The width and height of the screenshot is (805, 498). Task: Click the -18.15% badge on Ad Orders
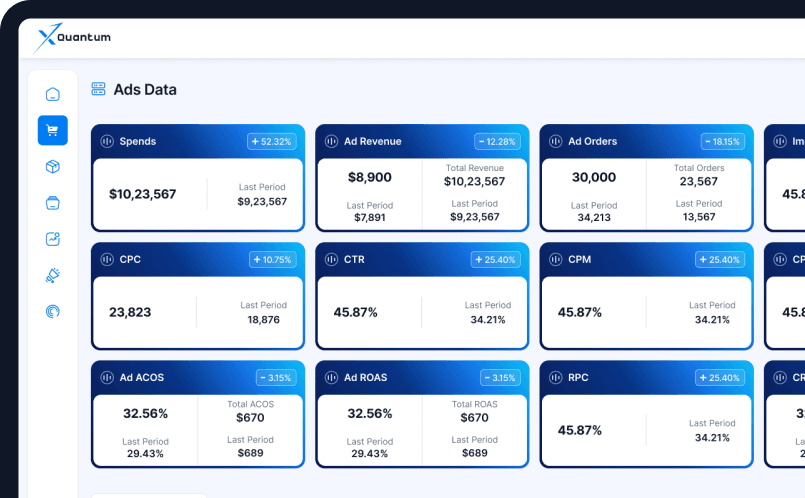[x=722, y=142]
